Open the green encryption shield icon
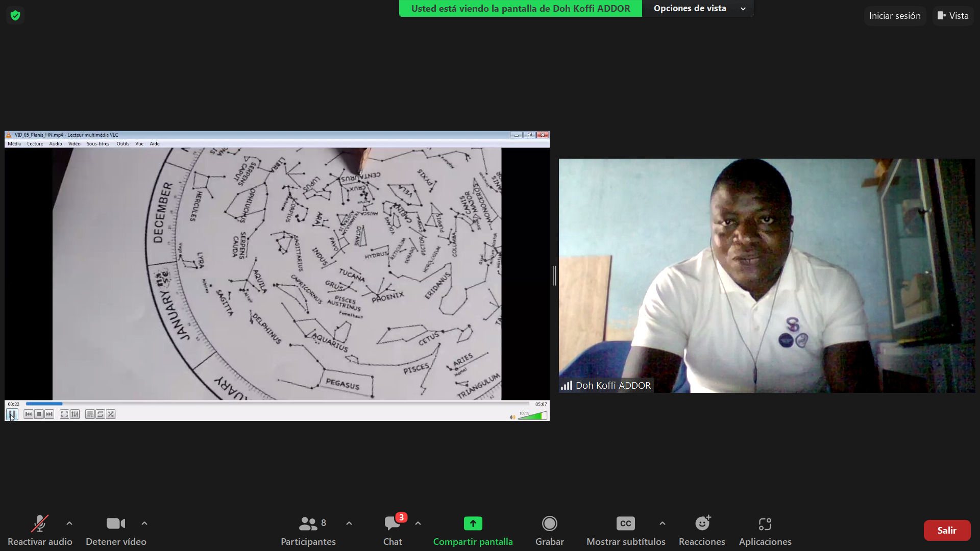 point(15,15)
